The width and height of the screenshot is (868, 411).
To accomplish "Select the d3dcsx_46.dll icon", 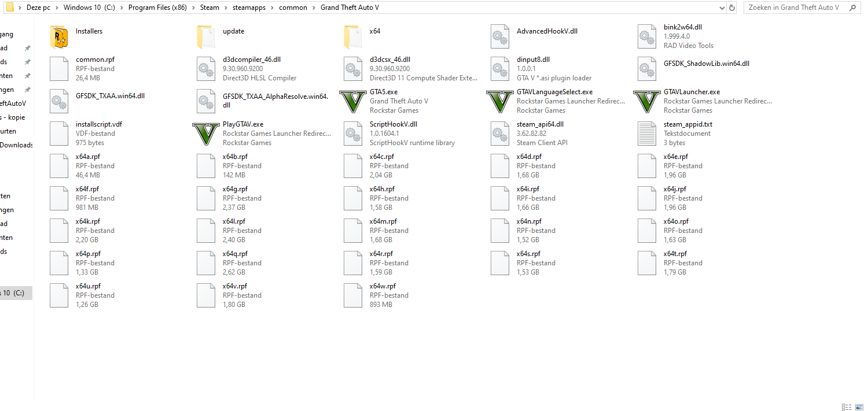I will pos(353,69).
